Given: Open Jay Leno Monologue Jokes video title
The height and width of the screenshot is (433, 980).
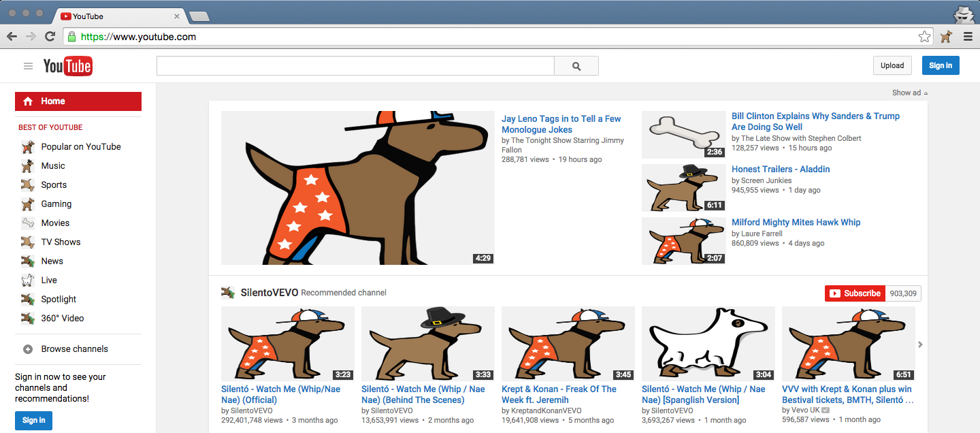Looking at the screenshot, I should [561, 124].
